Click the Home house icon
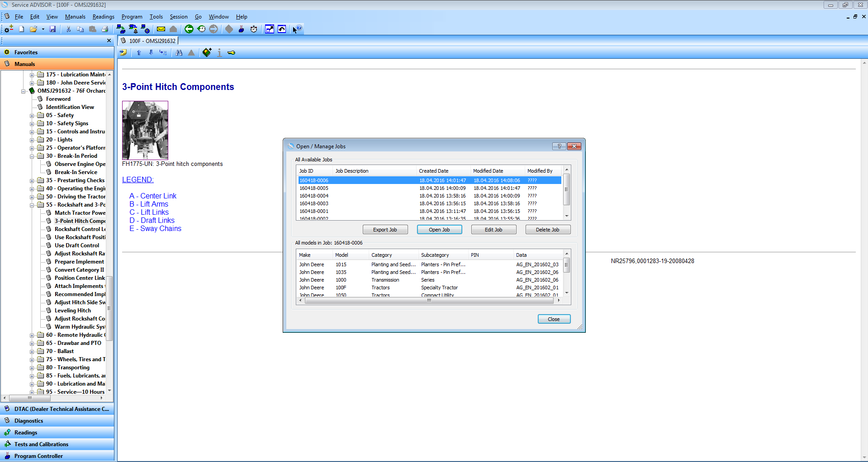This screenshot has height=462, width=868. click(x=173, y=29)
